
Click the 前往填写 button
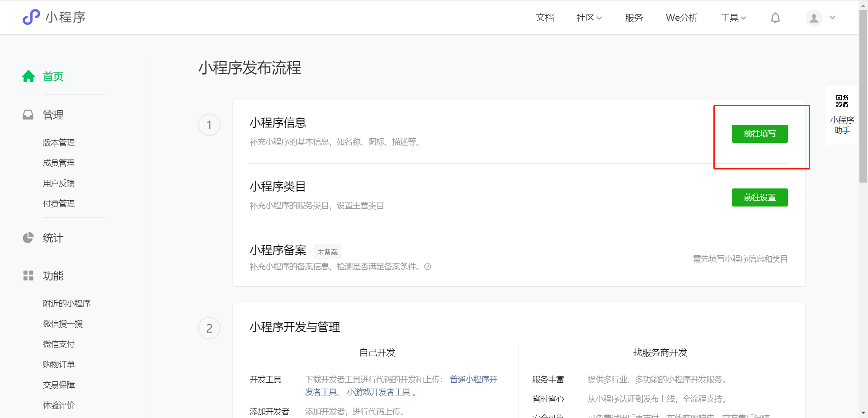click(759, 134)
